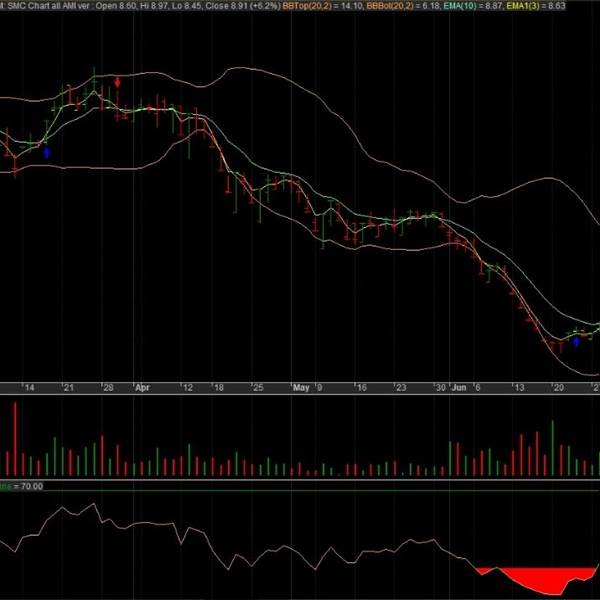
Task: Click the '23 date axis label
Action: [400, 388]
